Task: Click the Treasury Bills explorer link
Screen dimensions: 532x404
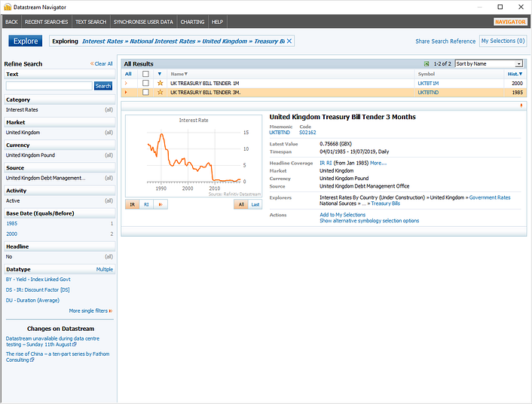Action: tap(385, 204)
